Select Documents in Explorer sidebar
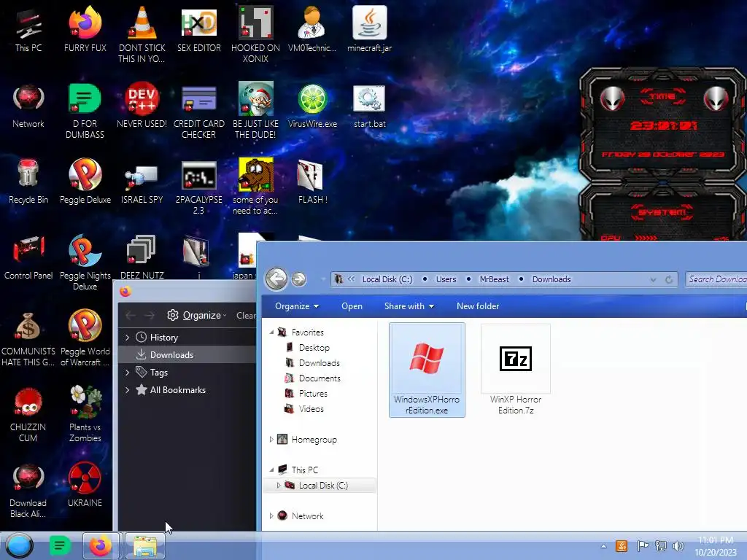 tap(320, 378)
